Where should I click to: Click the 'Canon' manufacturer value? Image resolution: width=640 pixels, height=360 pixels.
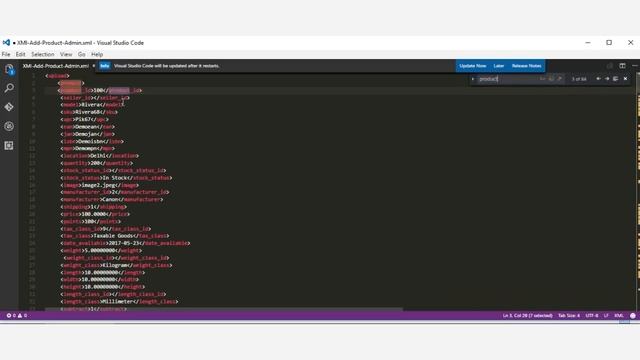(x=111, y=200)
